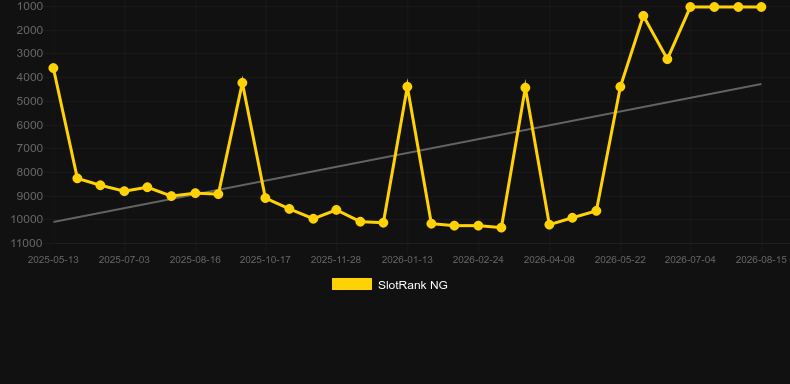Click the 2026-07-04 x-axis label

[x=690, y=260]
